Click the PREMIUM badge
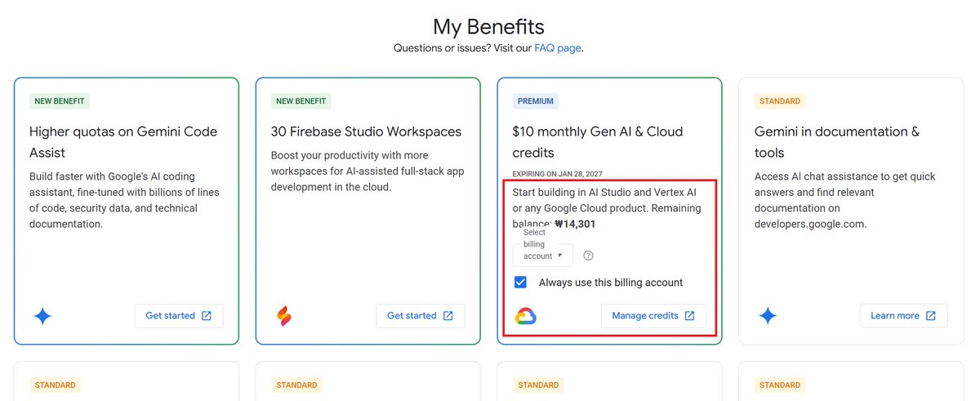The height and width of the screenshot is (401, 980). point(536,101)
